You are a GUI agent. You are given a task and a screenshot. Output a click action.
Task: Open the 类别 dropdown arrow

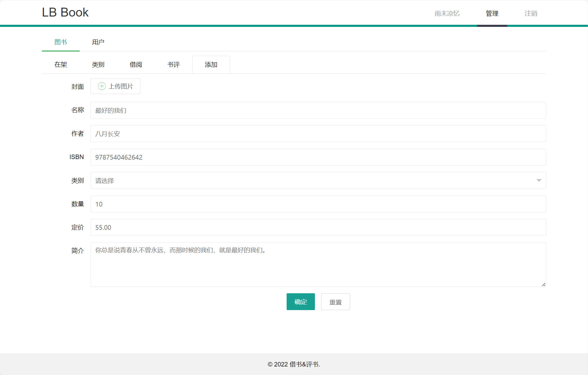539,180
